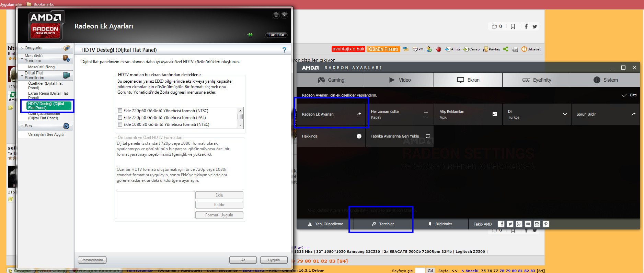Click Günün Fırsatı orange button
Viewport: 644px width, 273px height.
point(383,49)
